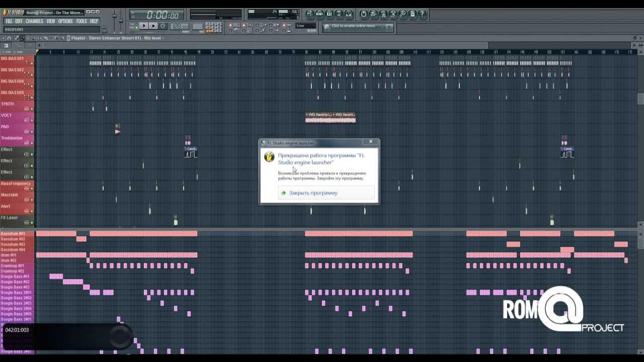Toggle mute on SYNTH track
The image size is (644, 362).
31,109
